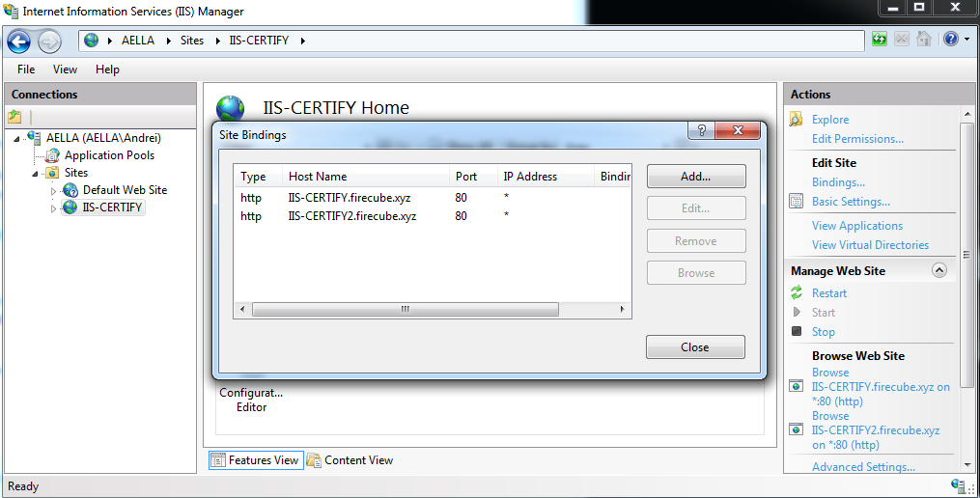
Task: Click the Actions pane scroll up arrow
Action: coord(967,114)
